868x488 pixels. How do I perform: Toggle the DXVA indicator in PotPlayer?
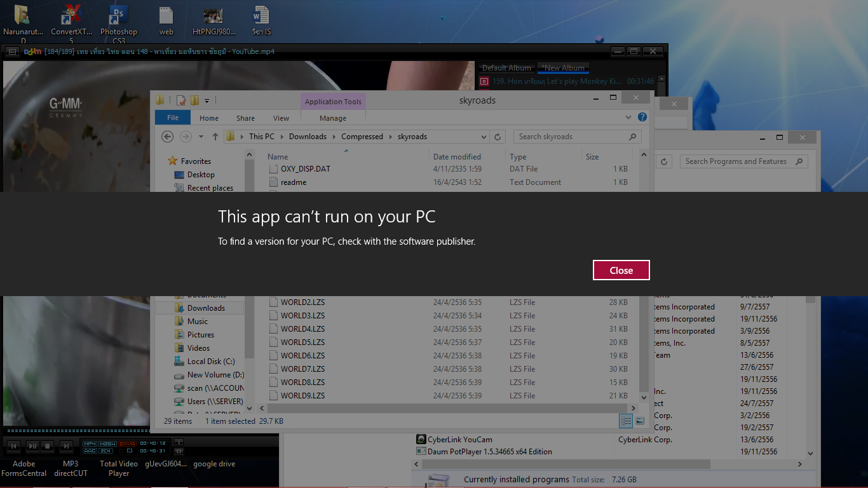[x=127, y=443]
